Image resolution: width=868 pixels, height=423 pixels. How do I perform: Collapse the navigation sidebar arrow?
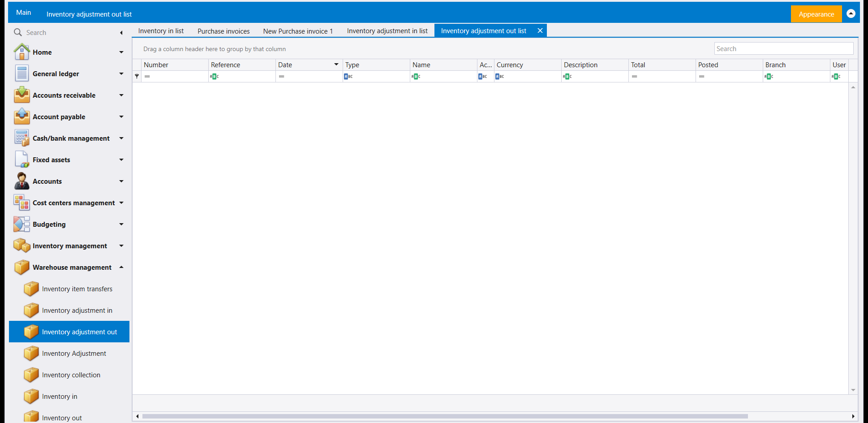pyautogui.click(x=121, y=33)
